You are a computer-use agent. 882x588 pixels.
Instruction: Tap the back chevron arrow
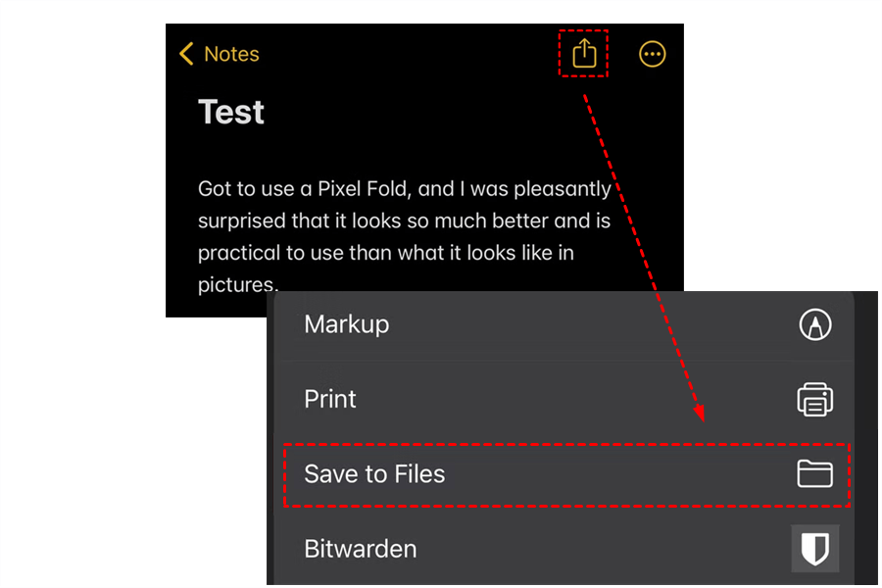point(186,54)
